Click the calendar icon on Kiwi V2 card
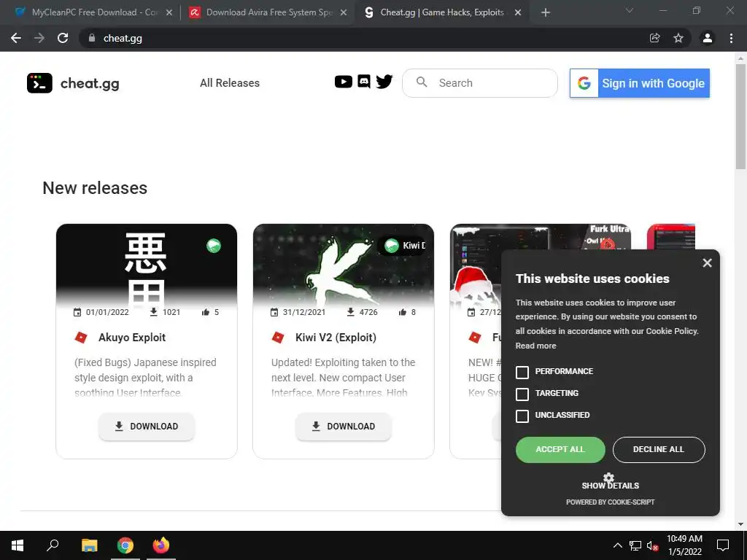The image size is (747, 560). click(x=274, y=312)
